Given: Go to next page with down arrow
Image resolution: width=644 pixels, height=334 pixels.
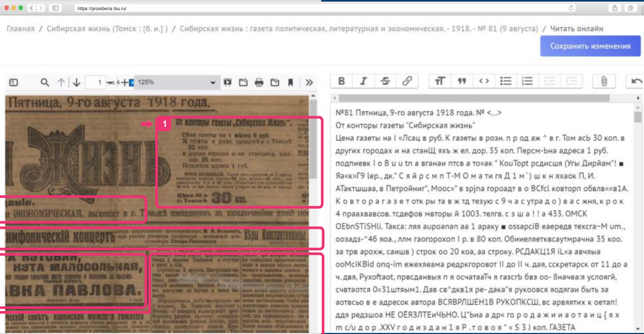Looking at the screenshot, I should coord(76,82).
